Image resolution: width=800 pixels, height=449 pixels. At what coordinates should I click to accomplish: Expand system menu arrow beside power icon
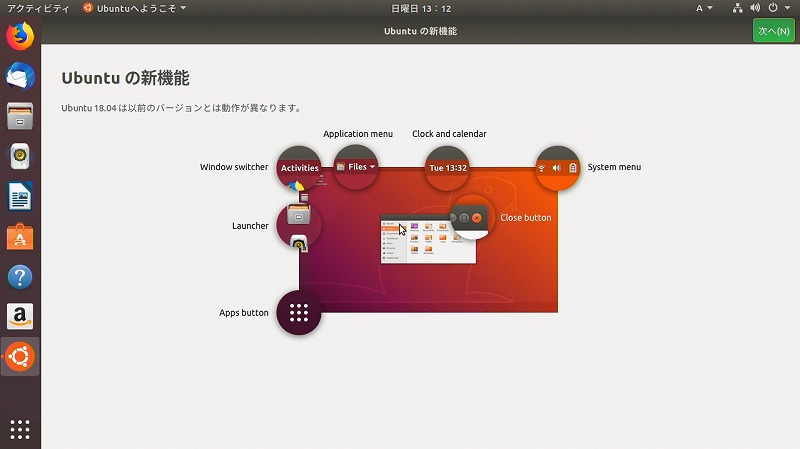[x=787, y=8]
